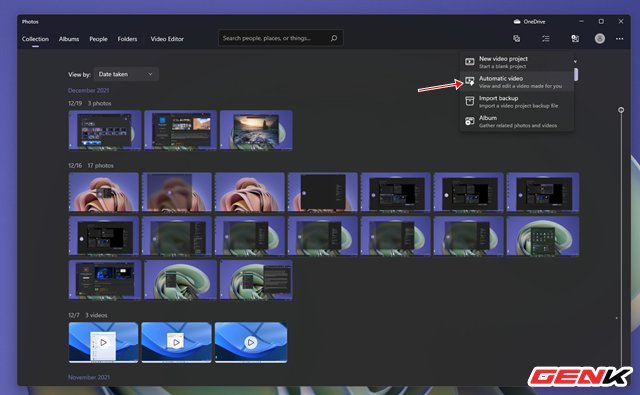
Task: Click the OneDrive cloud icon
Action: pos(517,22)
